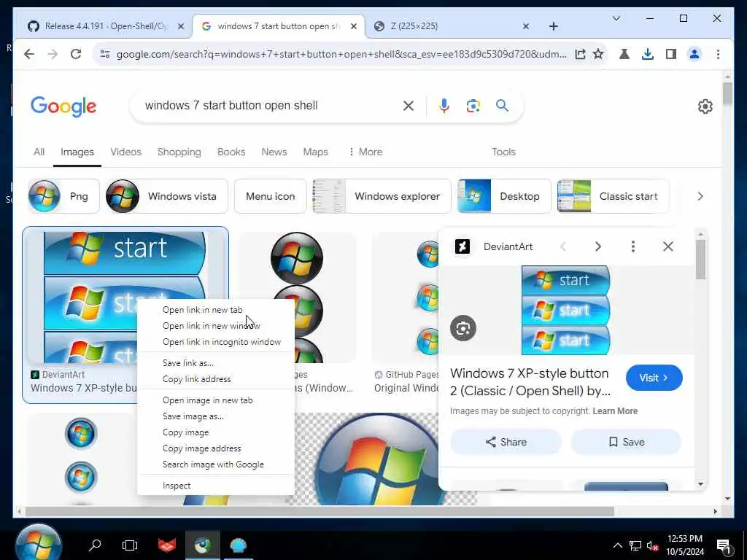This screenshot has height=560, width=747.
Task: Select the All results tab
Action: 39,152
